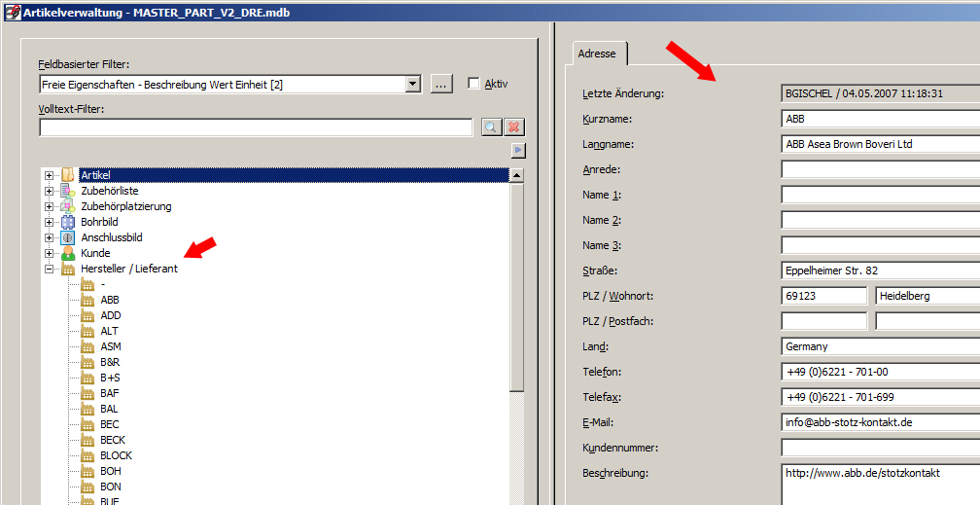Expand the Zubehörplatzierung tree node
This screenshot has height=505, width=980.
point(49,206)
